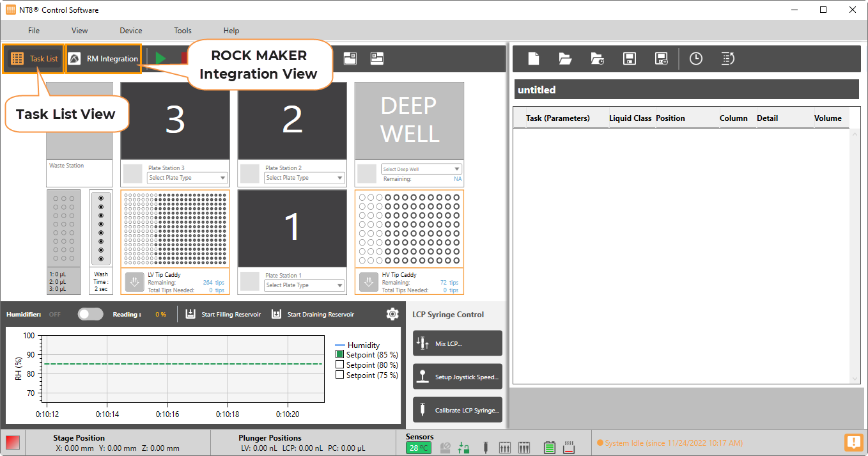Toggle the Humidifier on/off switch
Image resolution: width=868 pixels, height=456 pixels.
click(90, 314)
